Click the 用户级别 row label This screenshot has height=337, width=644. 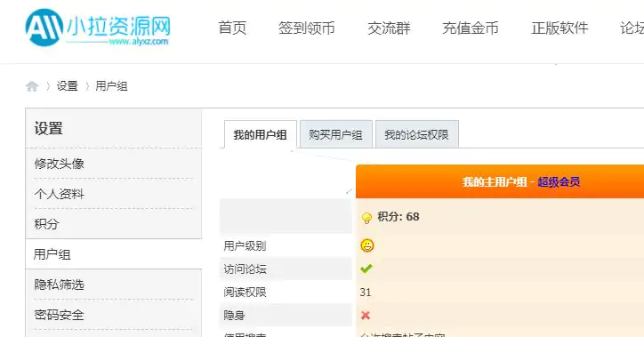point(245,246)
